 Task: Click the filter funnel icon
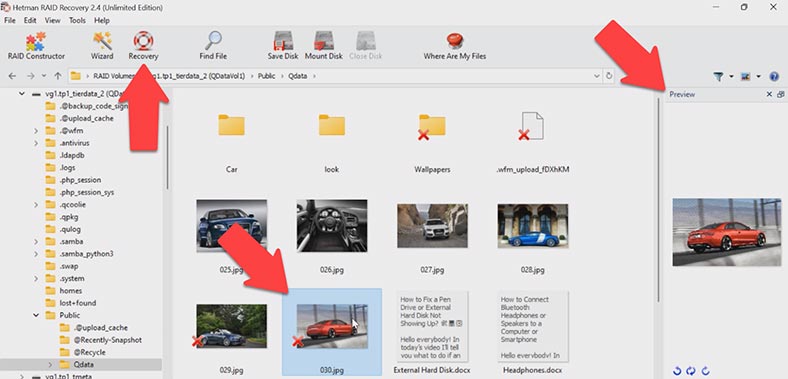point(719,76)
